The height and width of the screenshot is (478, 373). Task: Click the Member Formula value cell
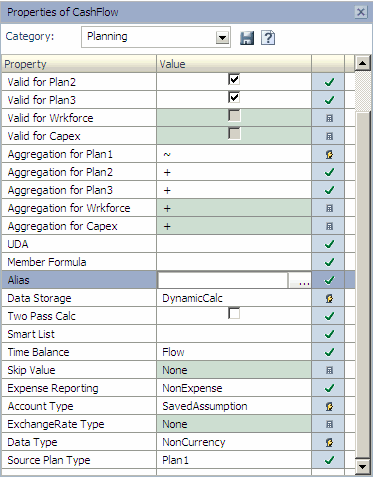[x=234, y=262]
